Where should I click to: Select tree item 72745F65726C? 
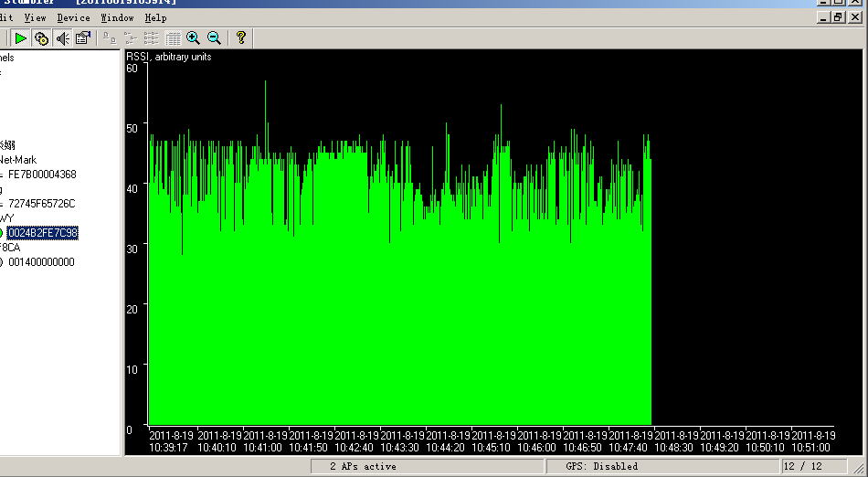[42, 204]
